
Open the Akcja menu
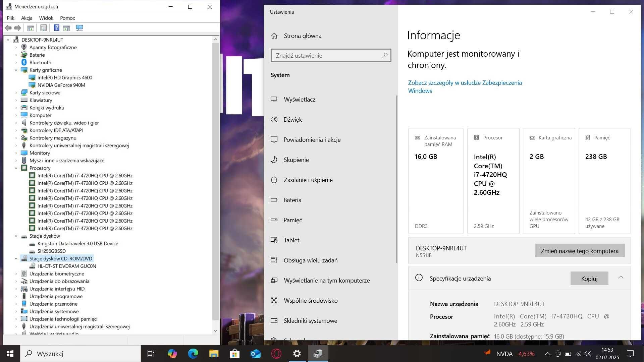tap(27, 18)
